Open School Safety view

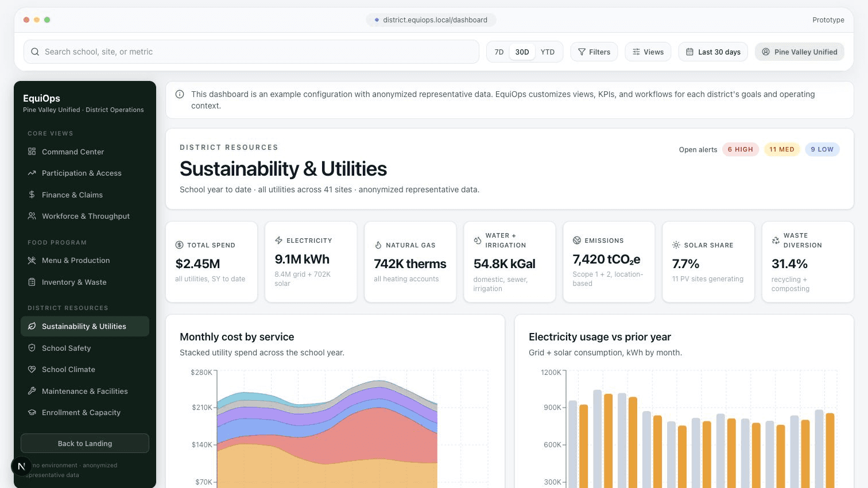click(x=85, y=348)
